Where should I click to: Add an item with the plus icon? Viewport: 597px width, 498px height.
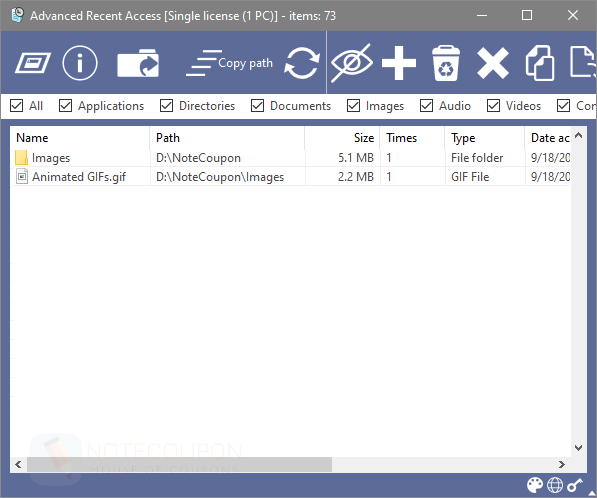pyautogui.click(x=399, y=63)
